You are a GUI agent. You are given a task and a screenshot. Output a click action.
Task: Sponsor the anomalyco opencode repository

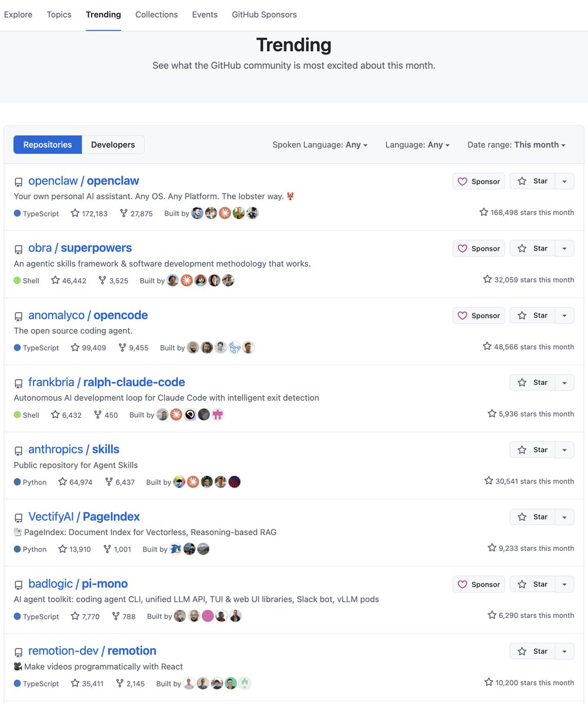point(479,316)
